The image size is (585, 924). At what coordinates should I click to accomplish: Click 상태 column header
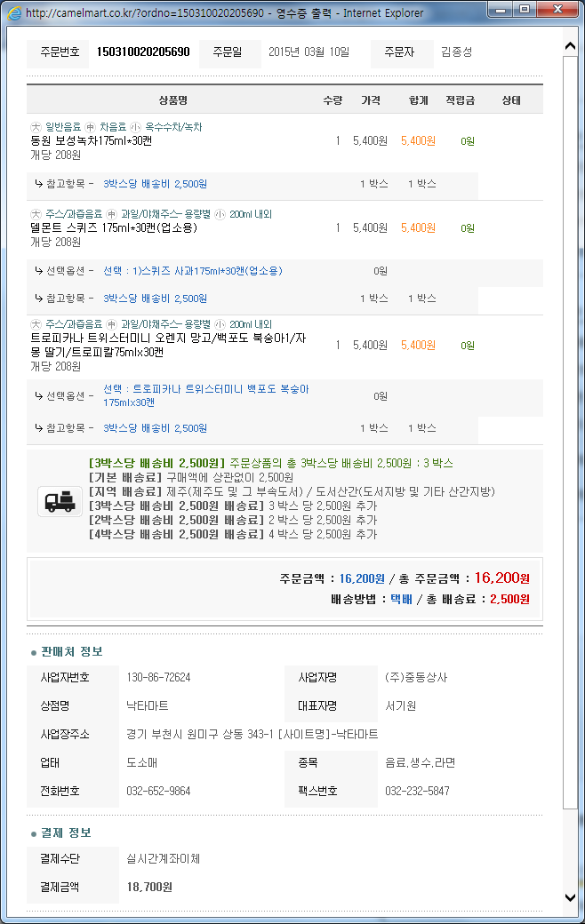pyautogui.click(x=511, y=100)
